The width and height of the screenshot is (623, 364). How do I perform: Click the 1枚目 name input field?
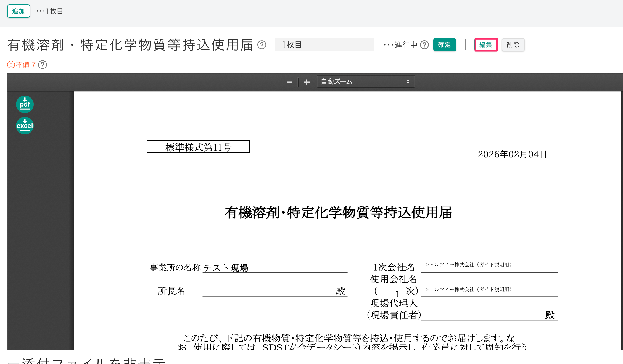(x=324, y=45)
